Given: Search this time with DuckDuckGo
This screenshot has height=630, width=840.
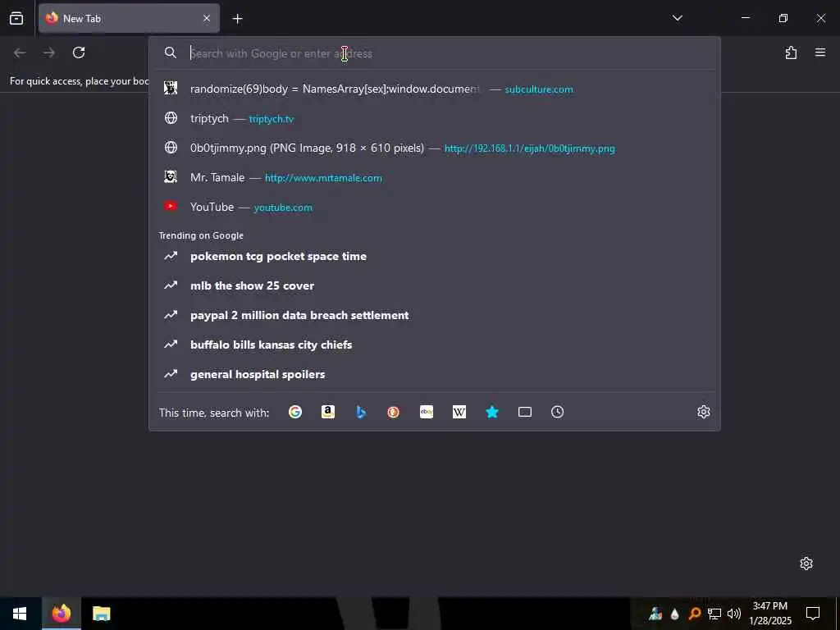Looking at the screenshot, I should (393, 412).
